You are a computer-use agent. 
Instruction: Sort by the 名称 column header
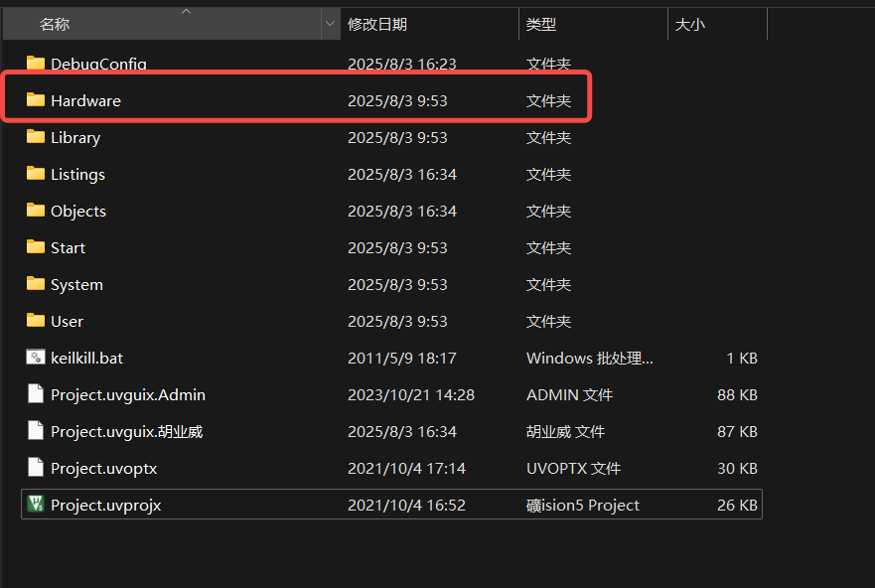click(163, 24)
